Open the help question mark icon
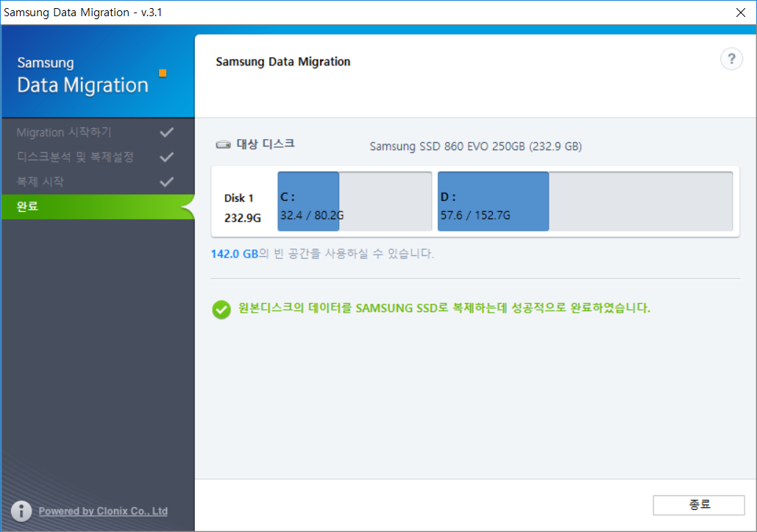Screen dimensions: 757x532 [731, 60]
